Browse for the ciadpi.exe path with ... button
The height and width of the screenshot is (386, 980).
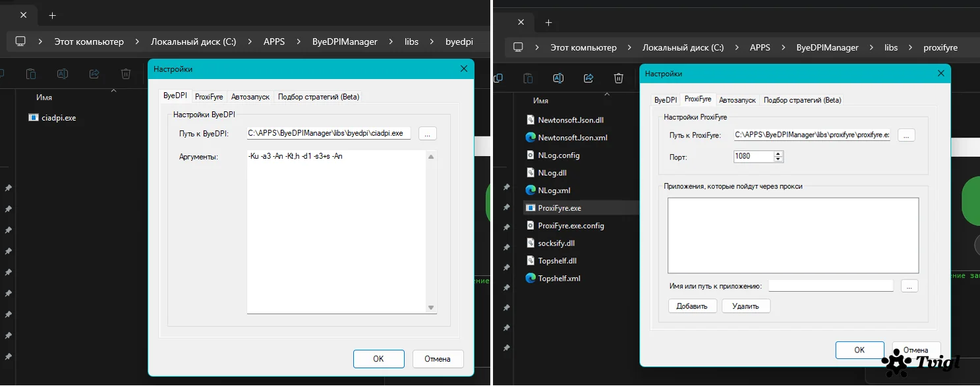point(427,134)
